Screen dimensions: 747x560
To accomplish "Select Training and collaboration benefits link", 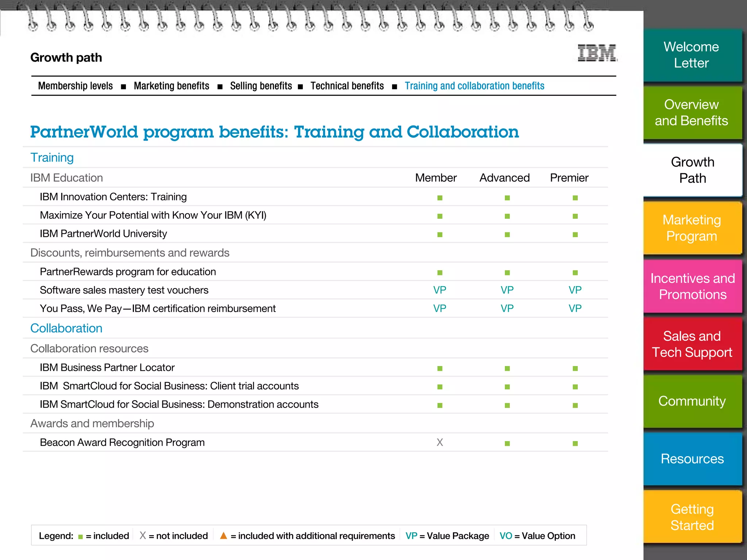I will pyautogui.click(x=475, y=86).
